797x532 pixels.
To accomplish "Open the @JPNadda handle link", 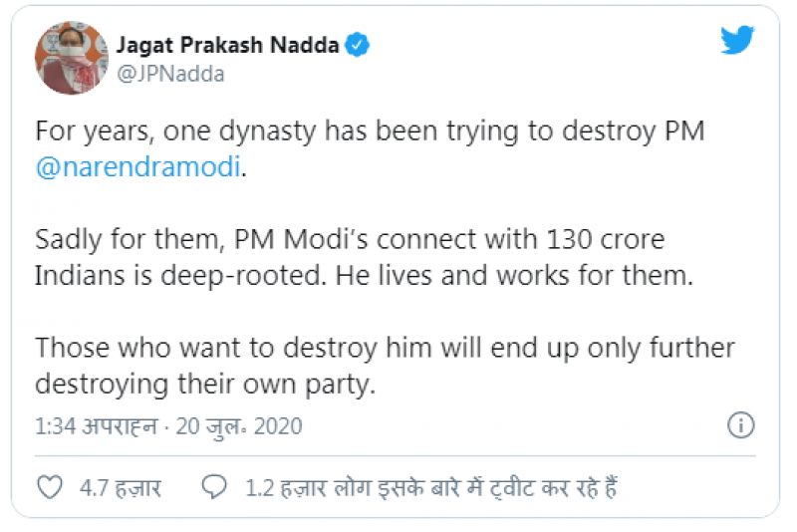I will (x=170, y=74).
